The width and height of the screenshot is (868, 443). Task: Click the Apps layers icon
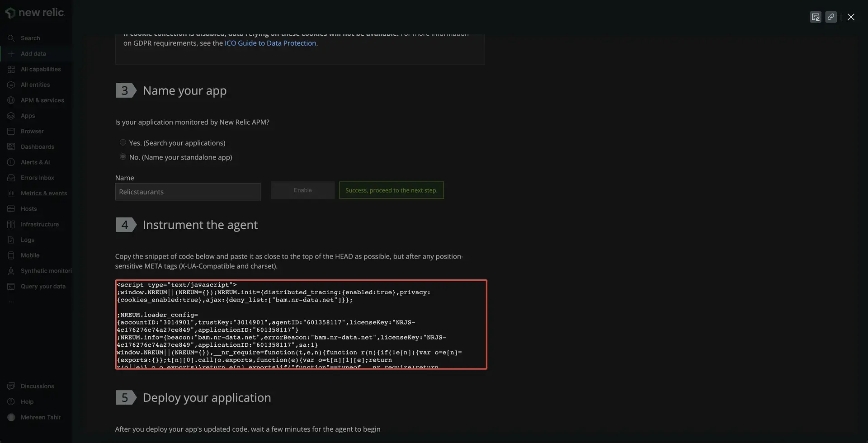[x=11, y=116]
